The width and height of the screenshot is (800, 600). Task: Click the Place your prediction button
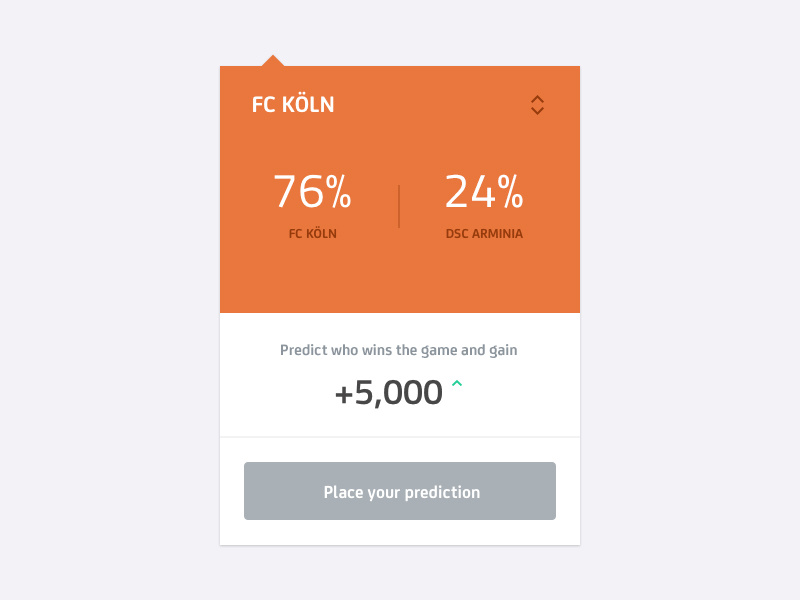click(x=400, y=491)
